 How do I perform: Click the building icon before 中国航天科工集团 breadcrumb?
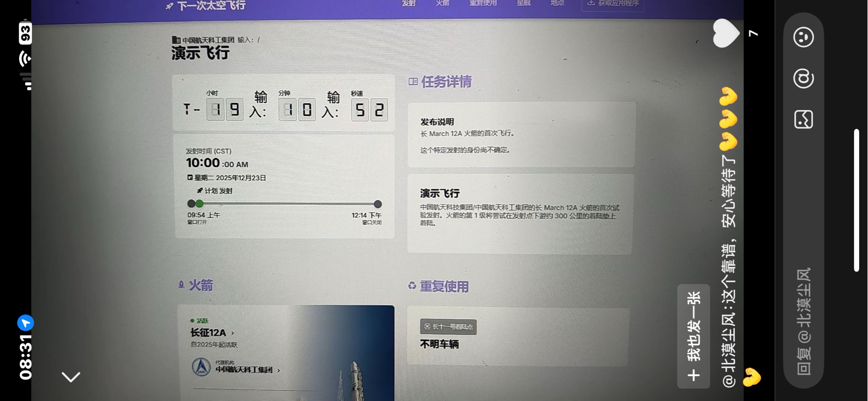[x=176, y=40]
